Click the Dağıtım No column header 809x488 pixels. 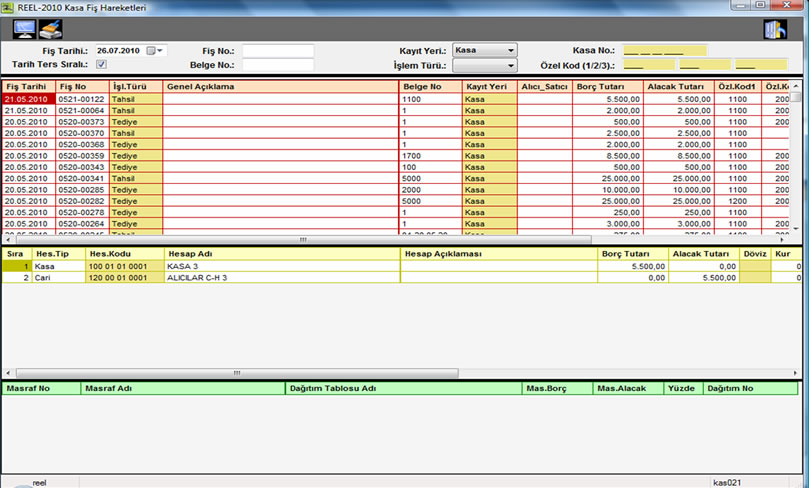[750, 388]
